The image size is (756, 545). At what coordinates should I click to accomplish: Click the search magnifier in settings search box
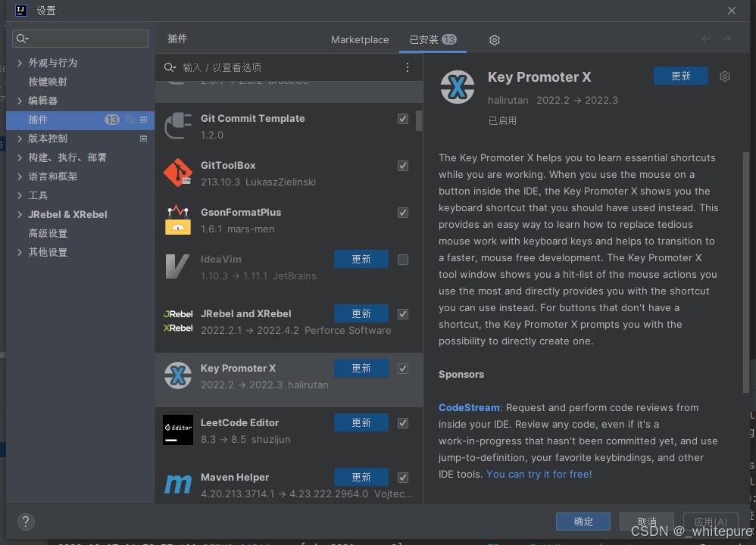coord(22,39)
